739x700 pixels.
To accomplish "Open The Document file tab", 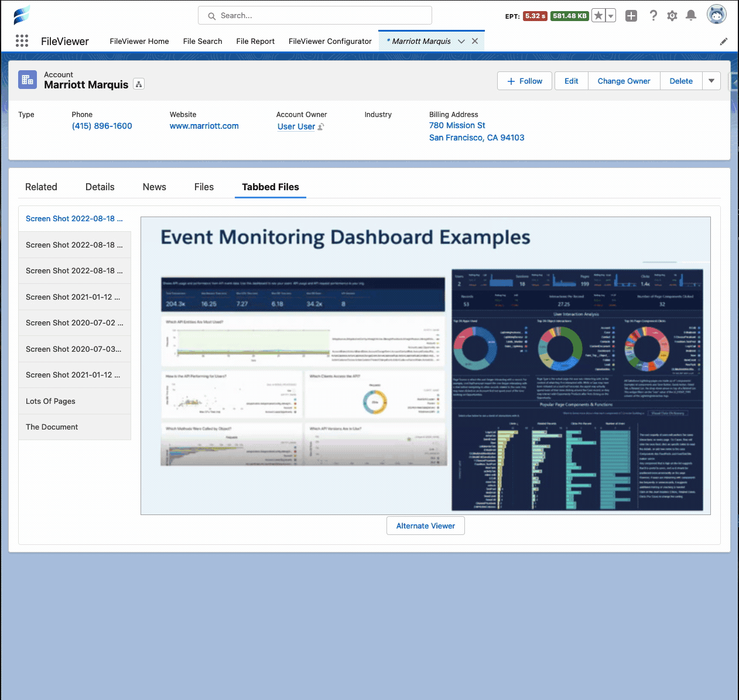I will click(x=74, y=427).
